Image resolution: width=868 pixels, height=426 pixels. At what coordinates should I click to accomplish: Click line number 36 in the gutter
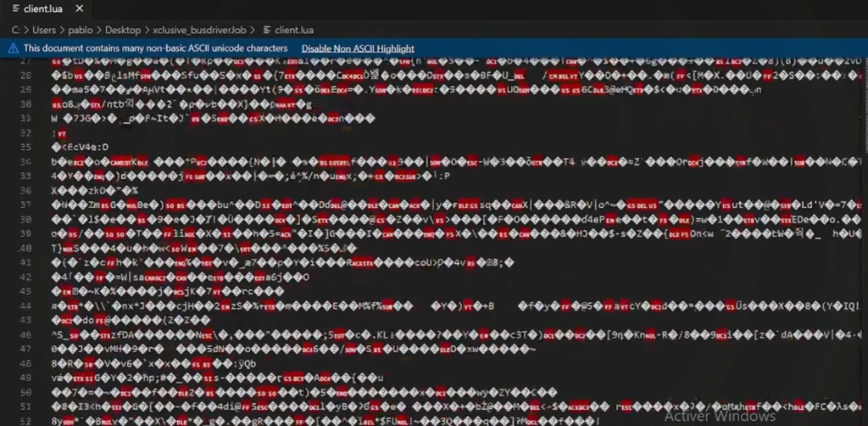pyautogui.click(x=26, y=190)
